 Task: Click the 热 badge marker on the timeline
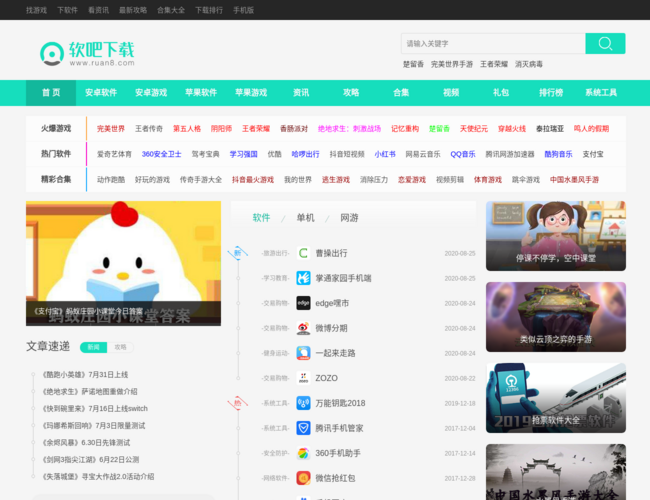coord(238,403)
